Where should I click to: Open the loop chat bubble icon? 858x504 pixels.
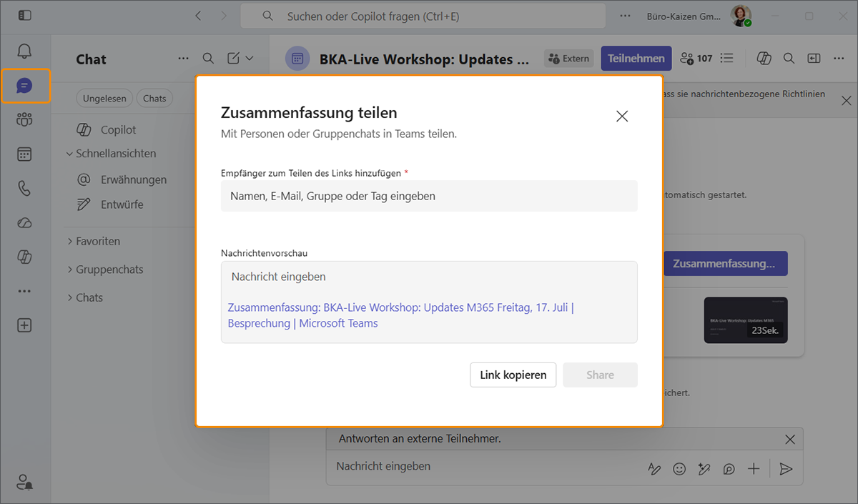(729, 469)
